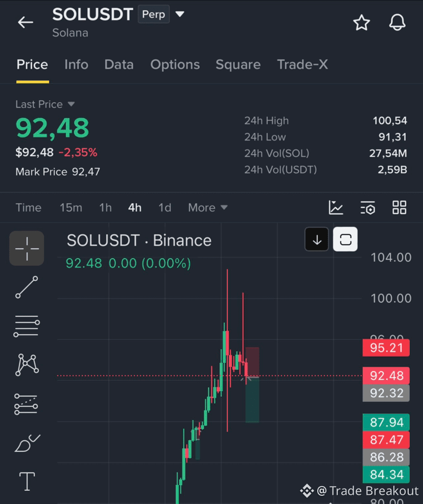Click the 87.94 green price label
The width and height of the screenshot is (423, 504).
(386, 422)
